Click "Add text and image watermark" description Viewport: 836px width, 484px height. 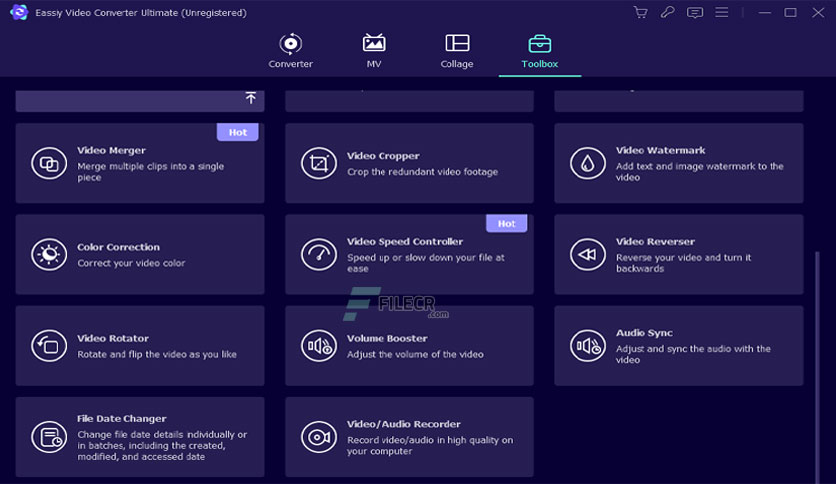(700, 172)
